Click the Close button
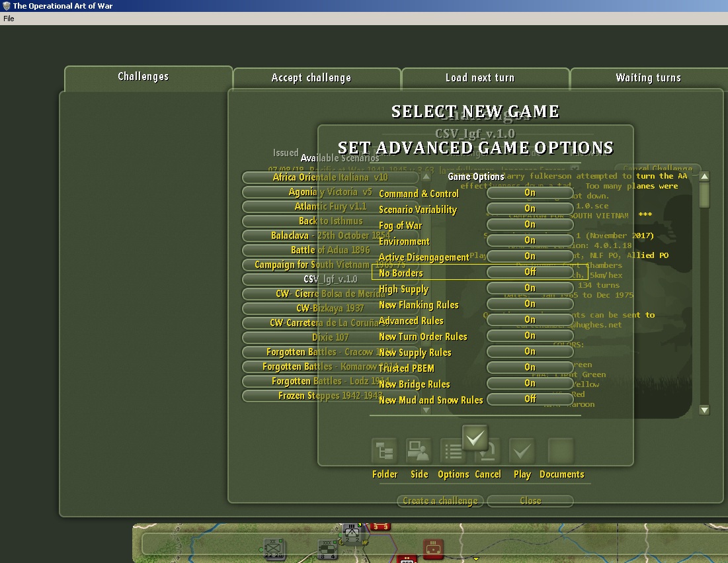This screenshot has width=728, height=563. 530,501
